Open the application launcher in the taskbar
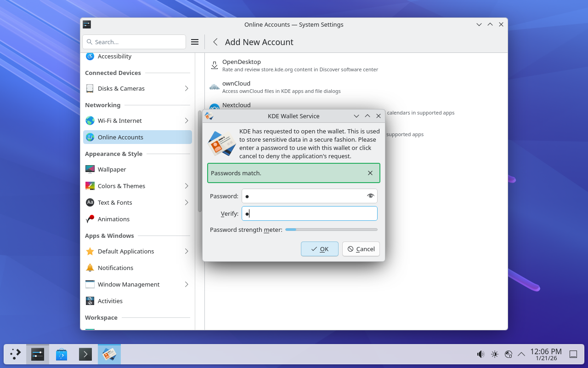This screenshot has height=368, width=588. click(x=15, y=354)
